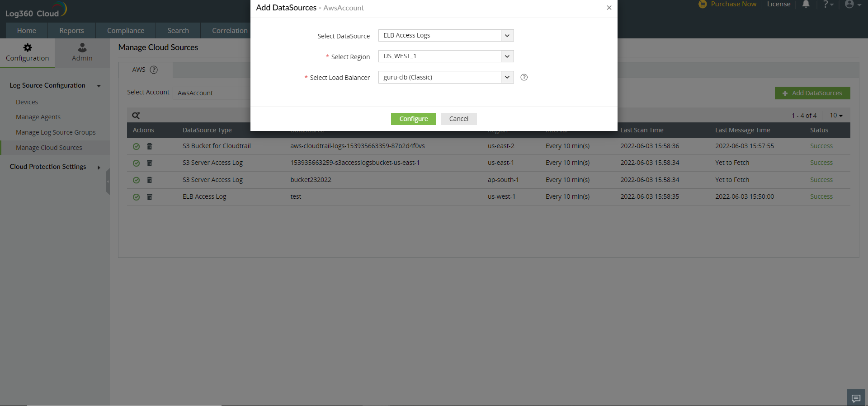Select the Configuration gear icon

(x=28, y=47)
